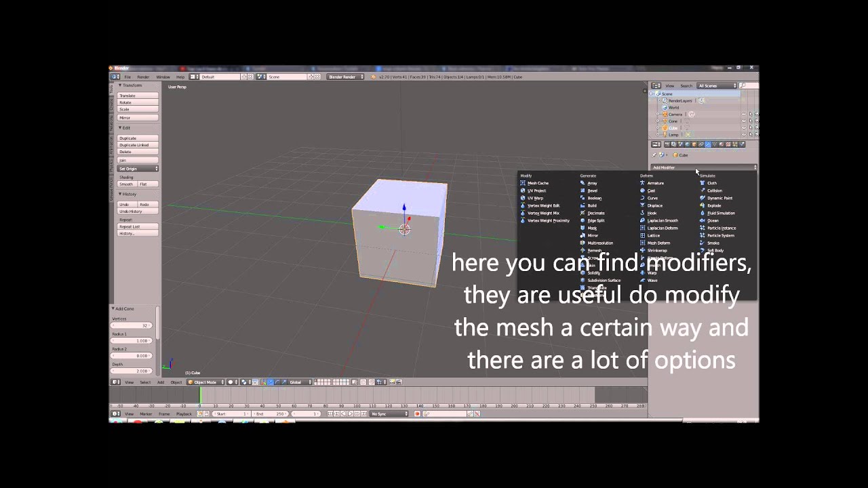Open the Add Modifier dropdown

point(704,167)
